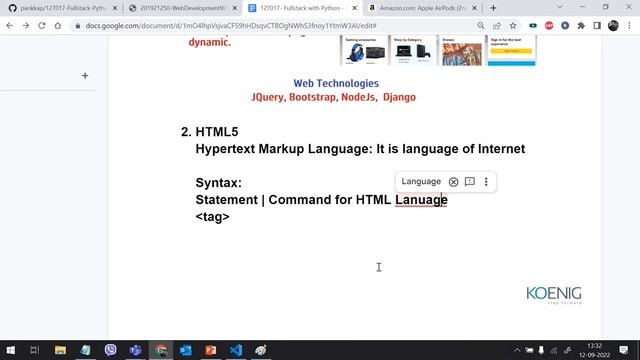The image size is (640, 360).
Task: Click the '2. HTML5' heading
Action: 209,132
